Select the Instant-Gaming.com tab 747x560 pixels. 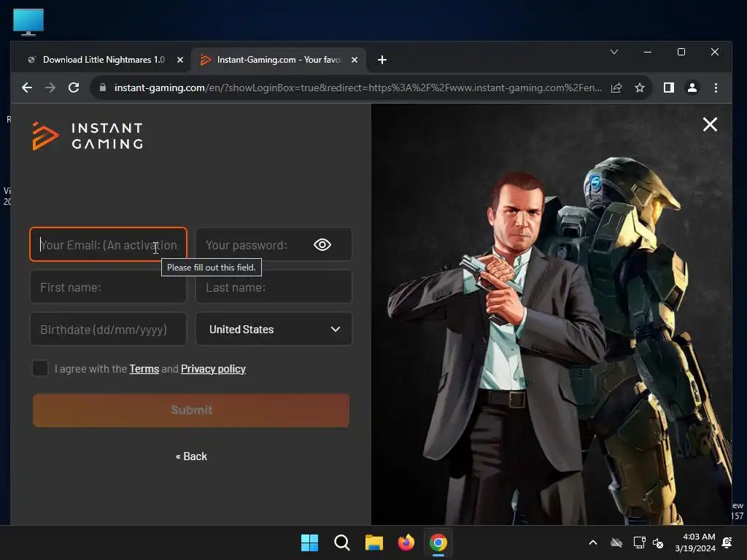(x=279, y=60)
